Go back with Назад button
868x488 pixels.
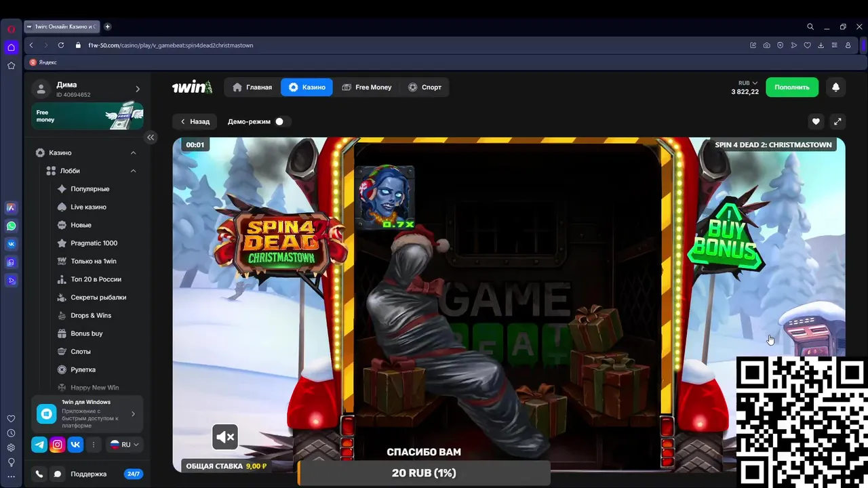tap(195, 121)
